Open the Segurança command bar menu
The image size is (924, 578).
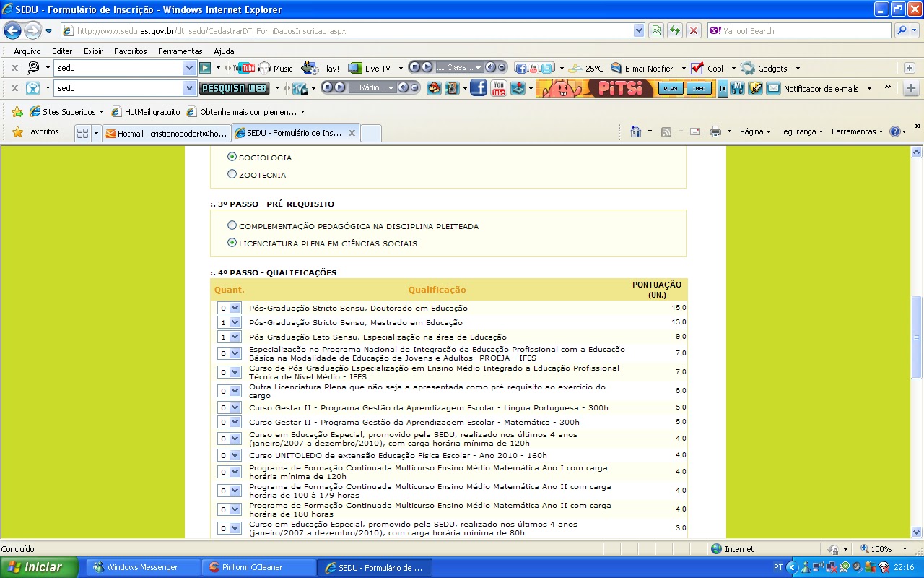point(801,131)
